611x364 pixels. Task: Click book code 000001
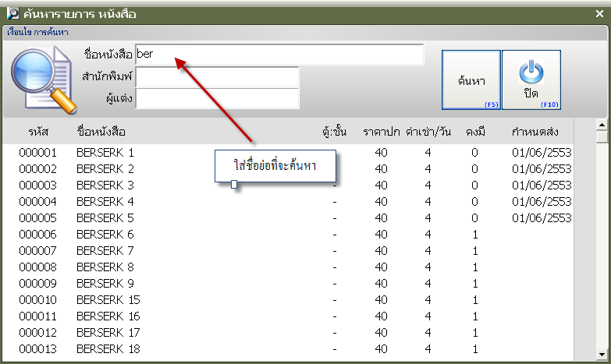tap(37, 153)
